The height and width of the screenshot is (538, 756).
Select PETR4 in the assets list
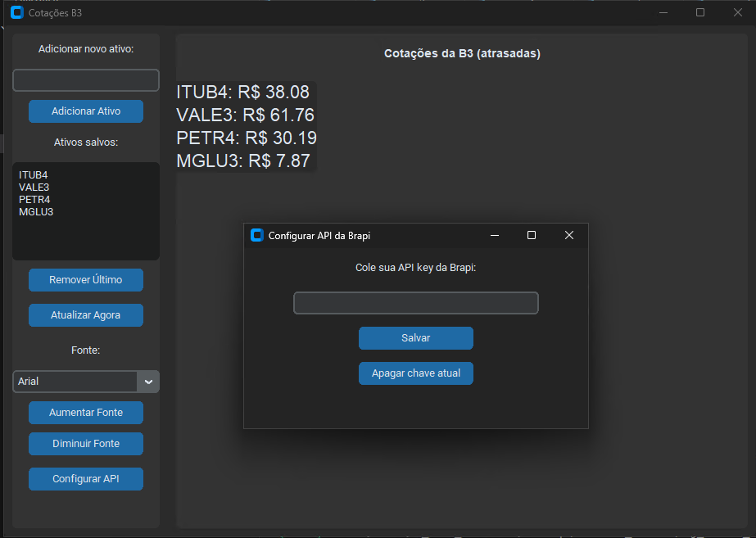pos(34,199)
